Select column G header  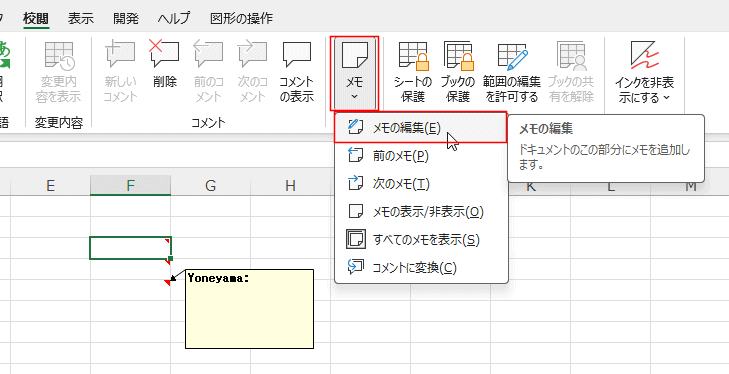tap(211, 186)
